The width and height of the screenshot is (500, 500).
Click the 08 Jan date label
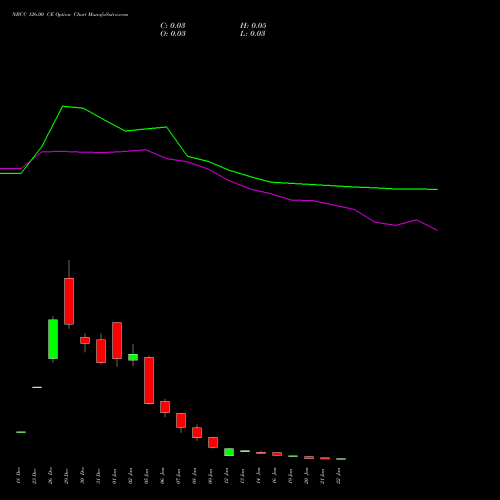click(194, 476)
